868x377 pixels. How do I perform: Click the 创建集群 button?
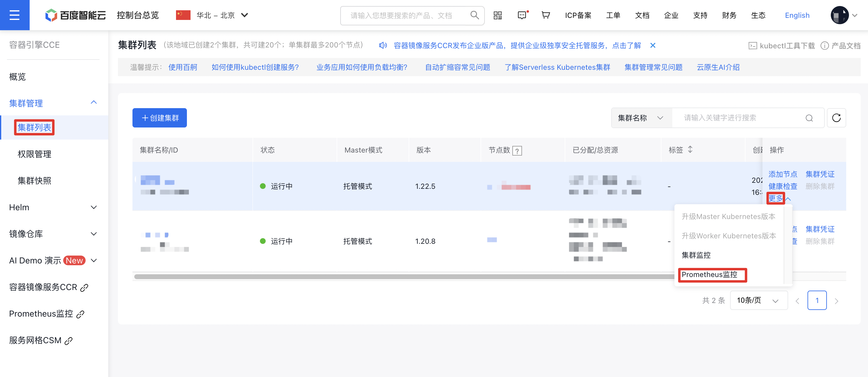click(x=159, y=118)
